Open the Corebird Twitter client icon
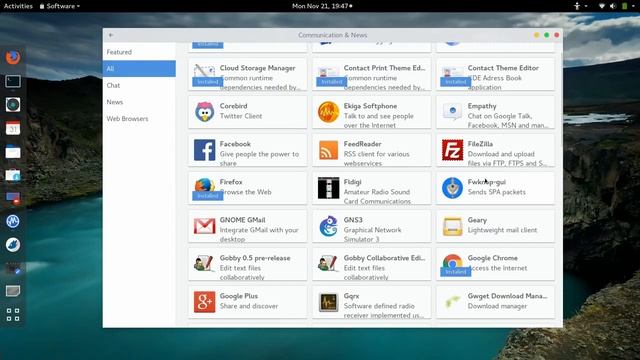 coord(204,112)
